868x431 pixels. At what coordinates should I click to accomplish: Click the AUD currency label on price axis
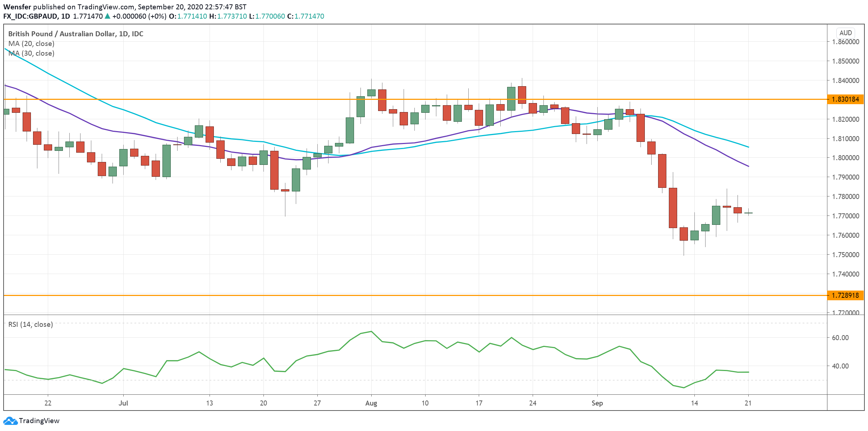846,33
